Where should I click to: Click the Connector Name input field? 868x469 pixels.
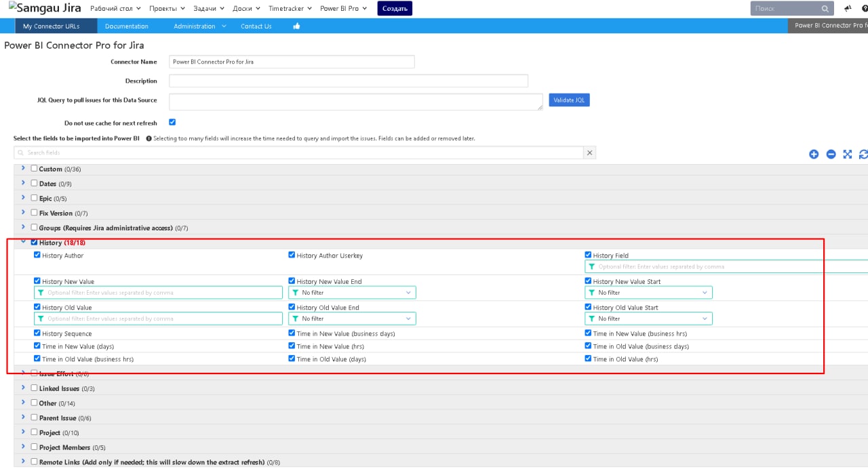292,62
